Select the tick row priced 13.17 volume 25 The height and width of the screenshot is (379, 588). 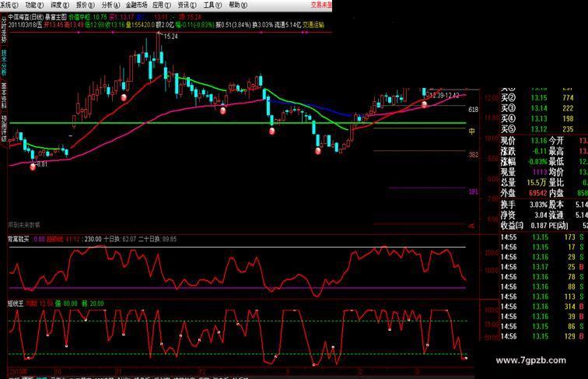(x=542, y=267)
